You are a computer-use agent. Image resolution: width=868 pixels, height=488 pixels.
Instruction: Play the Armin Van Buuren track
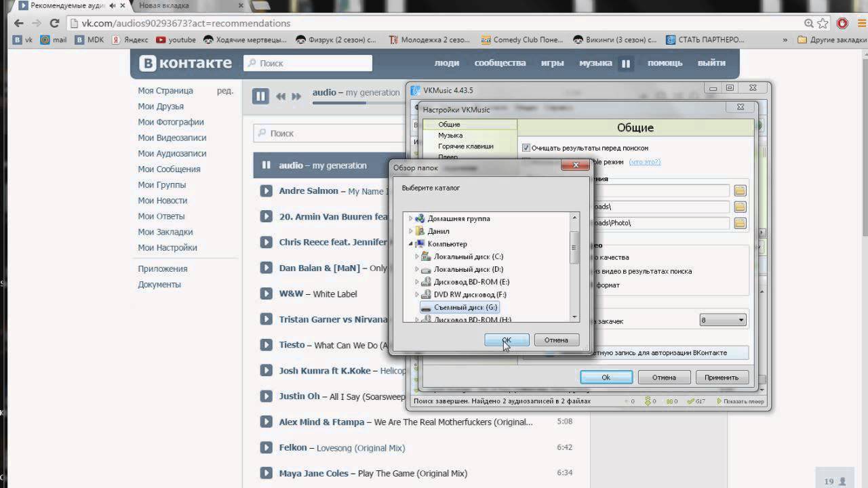267,217
